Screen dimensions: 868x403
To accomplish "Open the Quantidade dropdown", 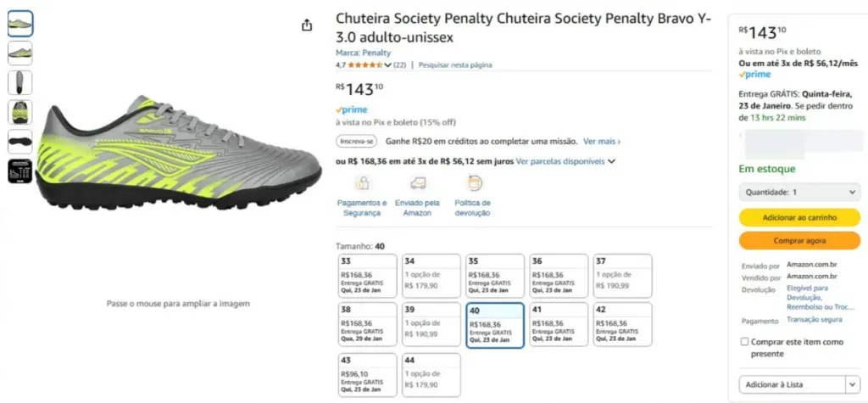I will [x=799, y=193].
